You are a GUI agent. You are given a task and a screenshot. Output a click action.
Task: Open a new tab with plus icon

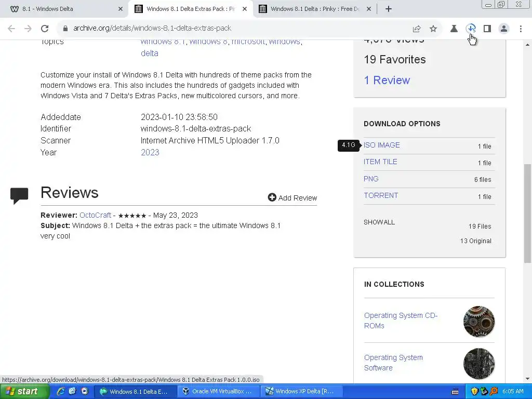click(389, 9)
